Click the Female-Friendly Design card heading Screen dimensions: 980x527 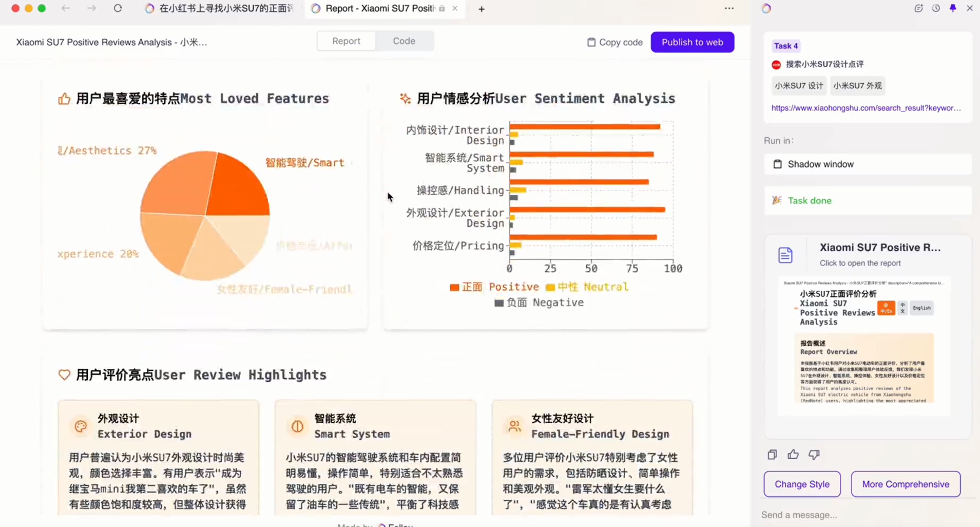(x=600, y=426)
